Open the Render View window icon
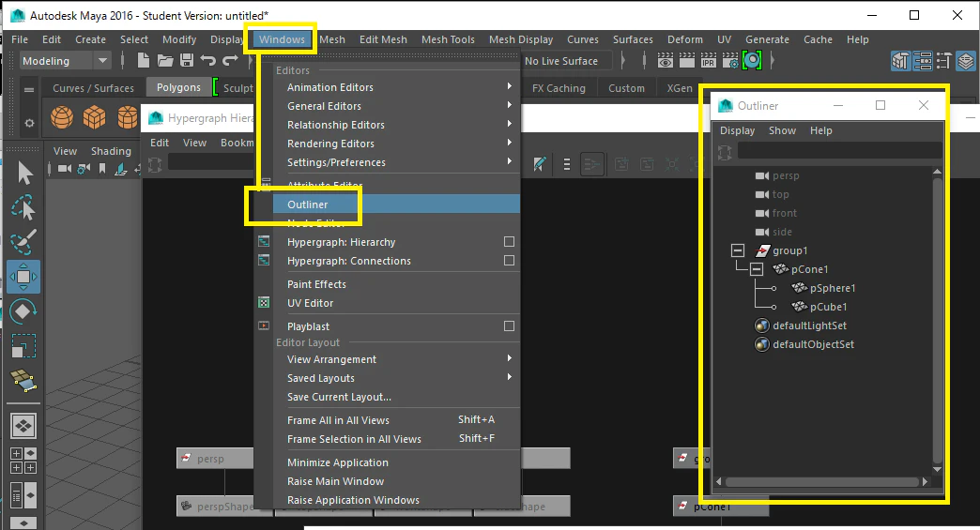 click(665, 61)
